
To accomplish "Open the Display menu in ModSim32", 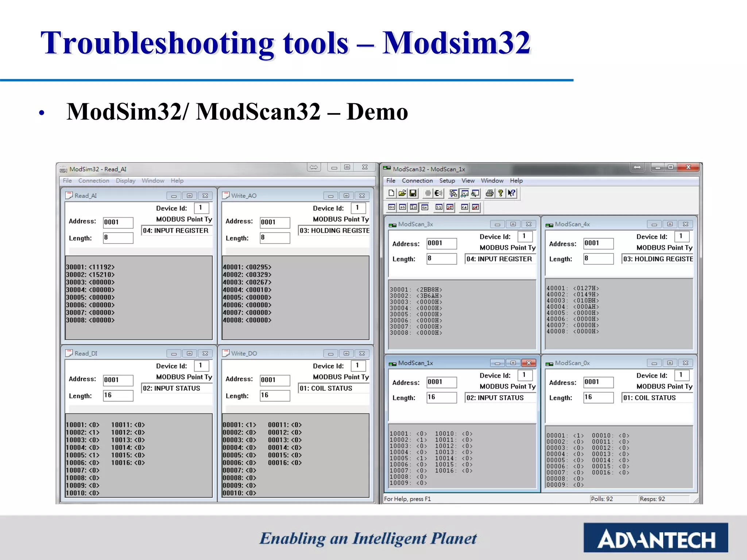I will click(125, 180).
